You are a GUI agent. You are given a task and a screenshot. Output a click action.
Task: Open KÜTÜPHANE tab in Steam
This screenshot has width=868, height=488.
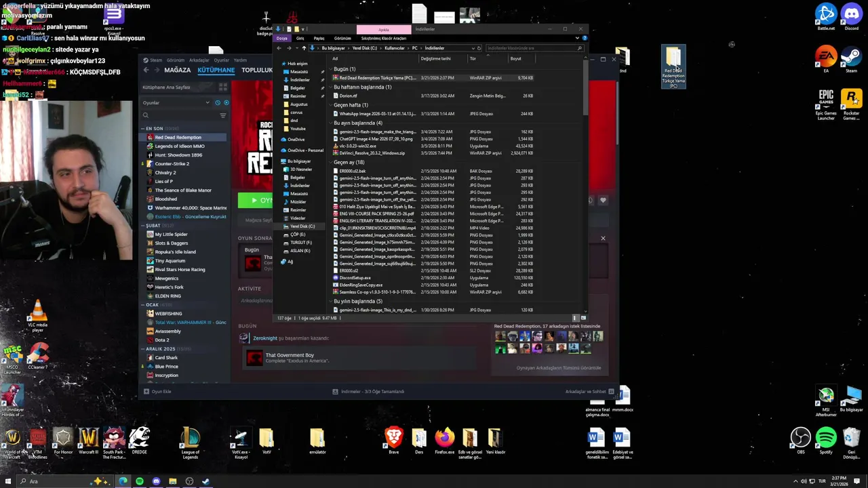[x=216, y=70]
